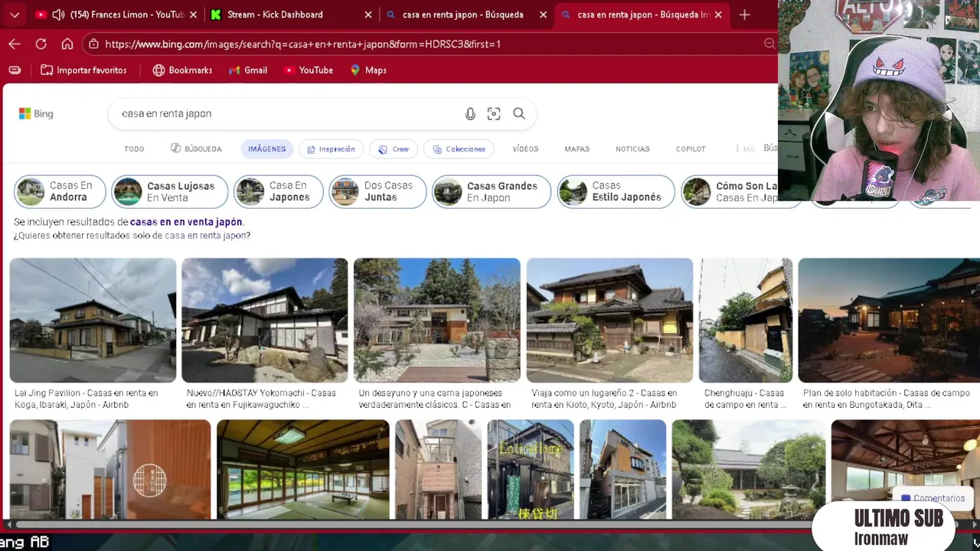The width and height of the screenshot is (980, 551).
Task: Open Importar favoritos bookmark
Action: click(83, 70)
